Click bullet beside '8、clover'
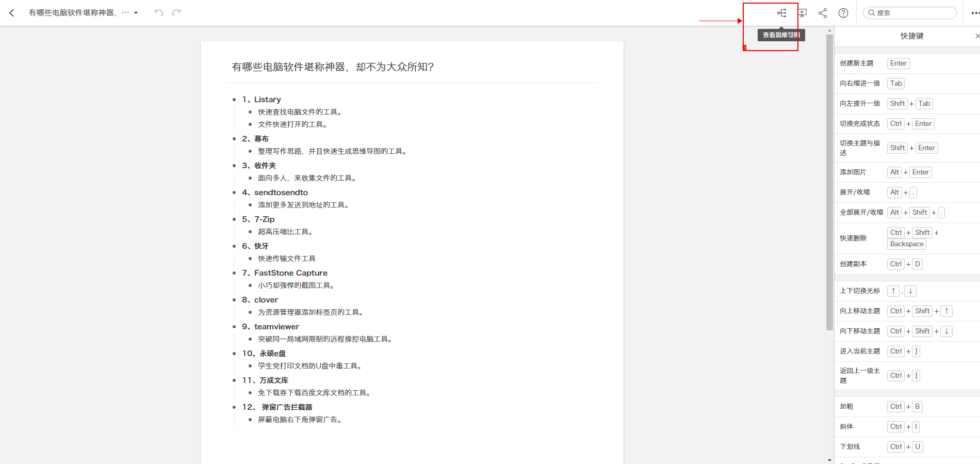This screenshot has width=980, height=464. tap(234, 300)
